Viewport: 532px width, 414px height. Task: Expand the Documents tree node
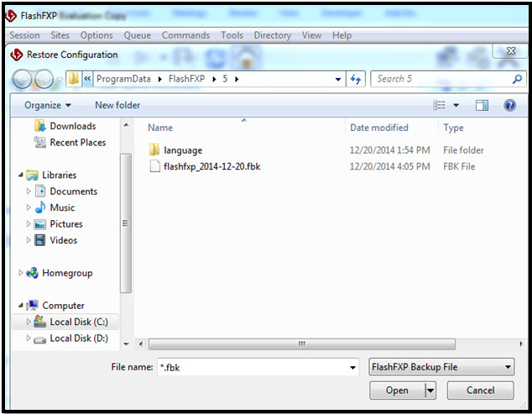tap(29, 191)
